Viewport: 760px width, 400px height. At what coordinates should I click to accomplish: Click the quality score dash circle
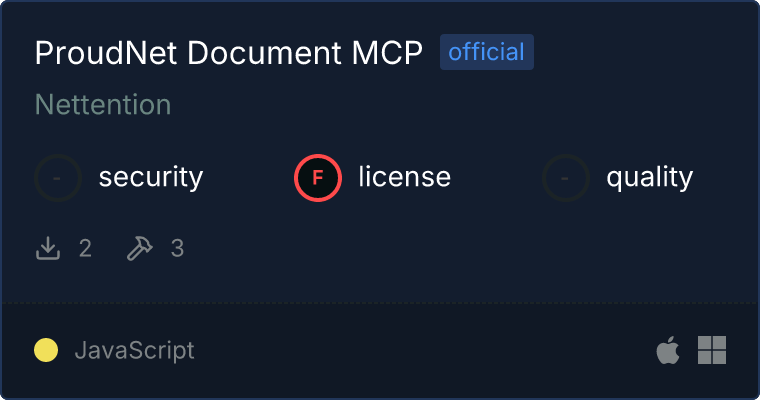tap(566, 178)
